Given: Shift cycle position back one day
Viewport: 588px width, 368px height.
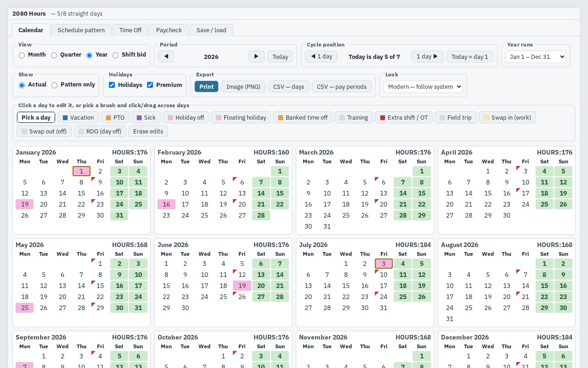Looking at the screenshot, I should (321, 57).
